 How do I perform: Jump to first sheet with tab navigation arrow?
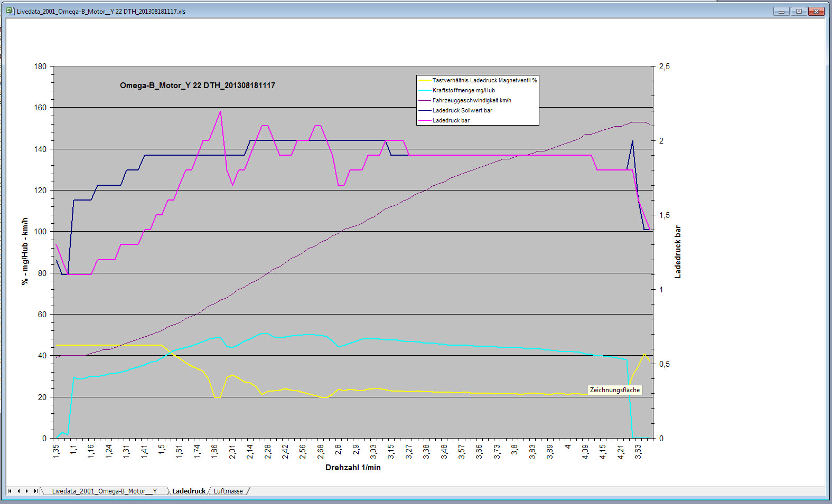10,491
